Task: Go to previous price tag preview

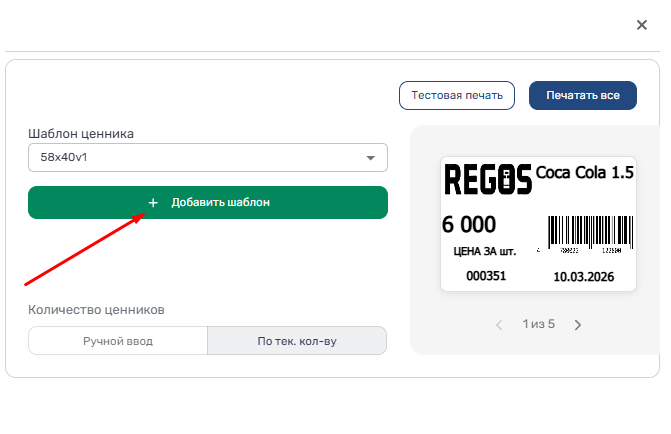Action: pyautogui.click(x=500, y=325)
